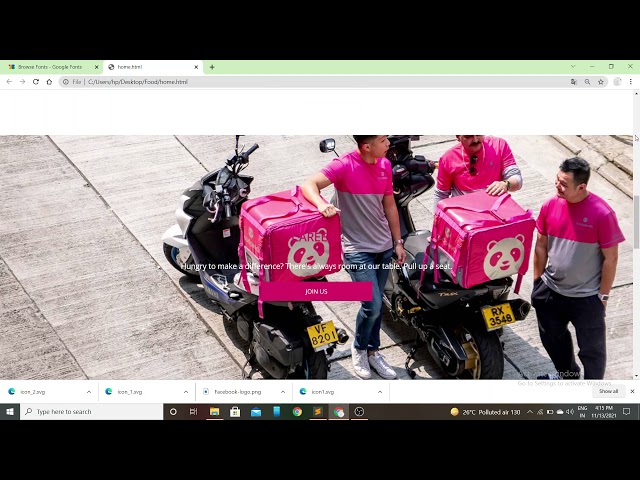Open Chrome's three-dot menu

[631, 82]
